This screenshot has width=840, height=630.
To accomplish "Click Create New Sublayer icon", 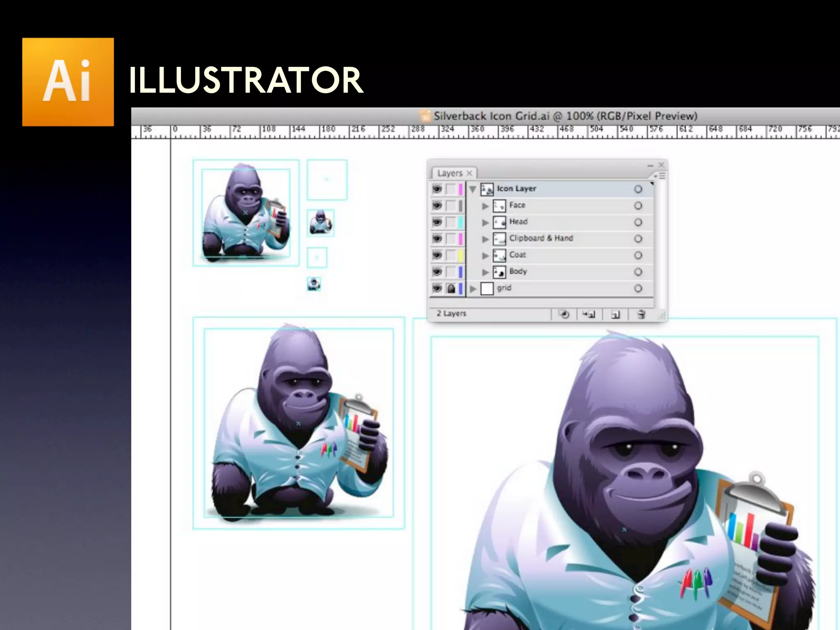I will point(589,315).
